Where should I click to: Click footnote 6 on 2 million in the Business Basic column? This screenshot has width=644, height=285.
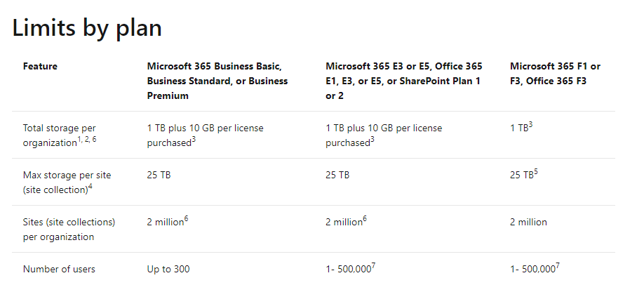tap(187, 219)
